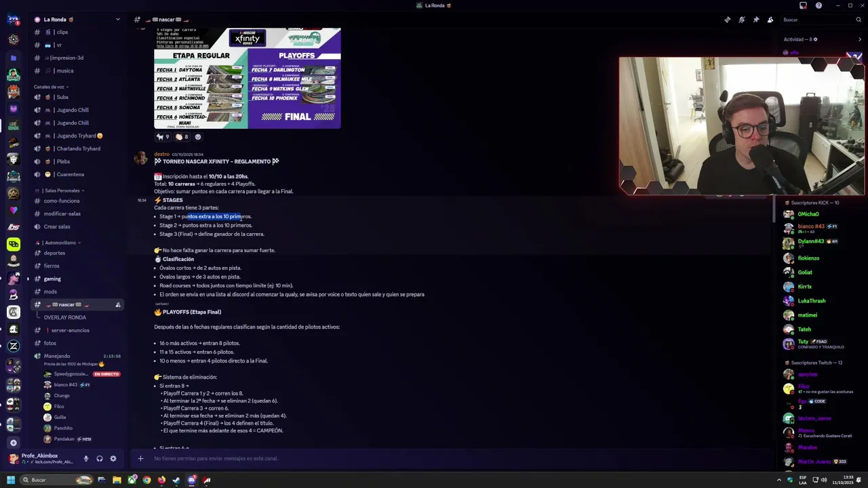The width and height of the screenshot is (868, 488).
Task: Open the fierros channel
Action: (78, 266)
